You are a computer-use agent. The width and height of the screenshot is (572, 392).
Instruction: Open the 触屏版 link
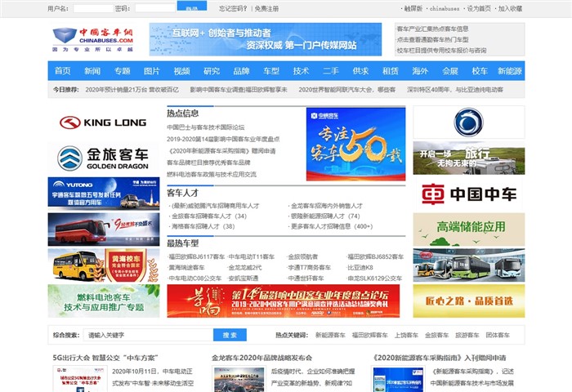click(413, 8)
